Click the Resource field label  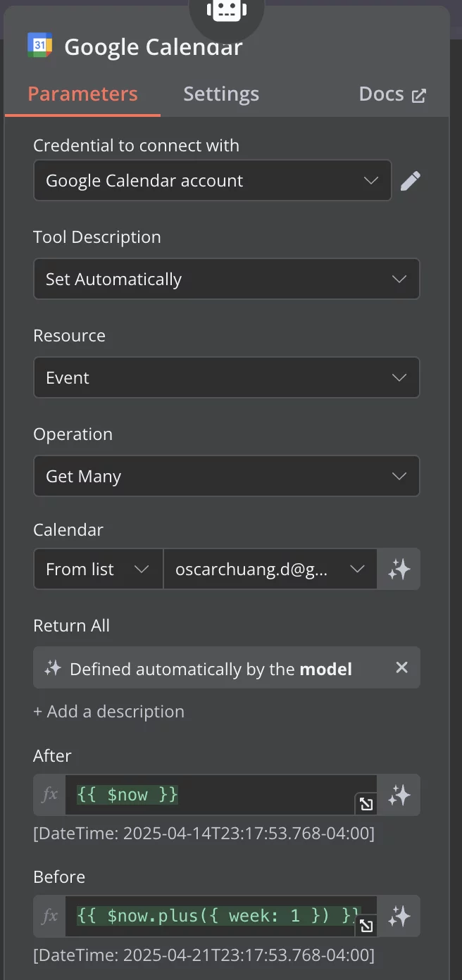(69, 336)
